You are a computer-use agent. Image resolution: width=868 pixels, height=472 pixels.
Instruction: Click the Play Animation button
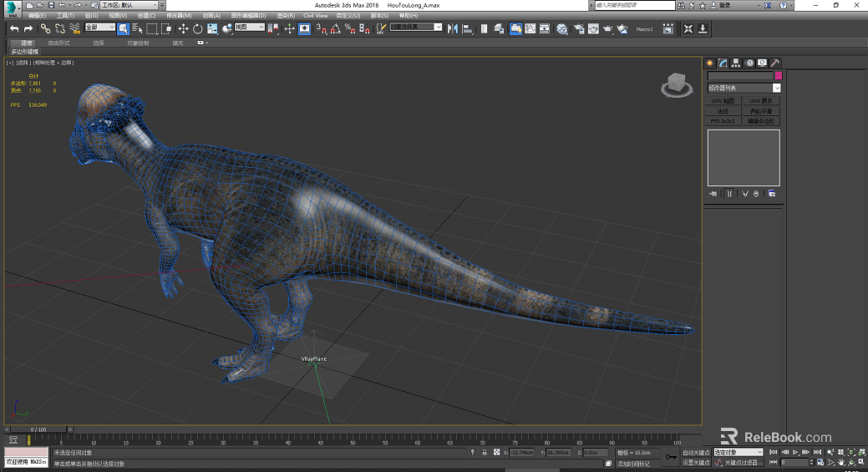click(795, 452)
